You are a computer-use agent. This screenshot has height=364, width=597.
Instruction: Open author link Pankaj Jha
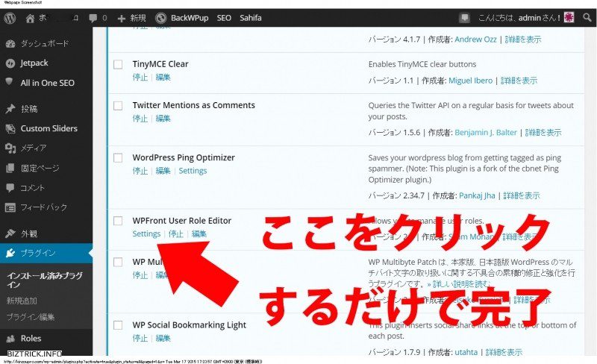point(477,195)
